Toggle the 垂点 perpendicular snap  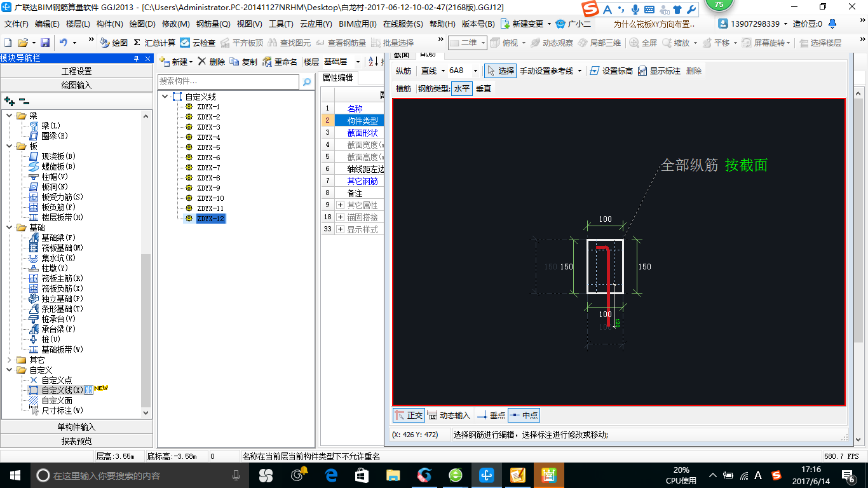(x=491, y=415)
